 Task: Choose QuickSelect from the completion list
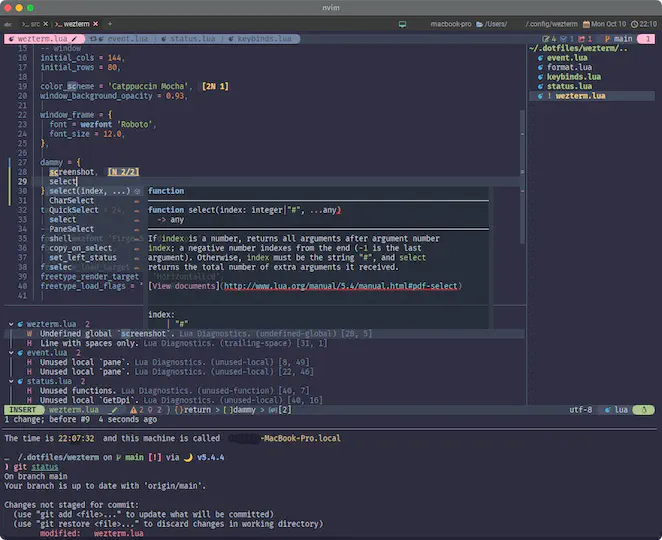74,210
